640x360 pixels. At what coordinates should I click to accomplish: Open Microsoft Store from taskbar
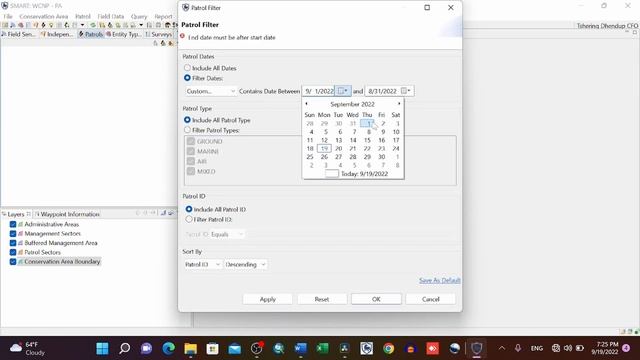point(212,348)
